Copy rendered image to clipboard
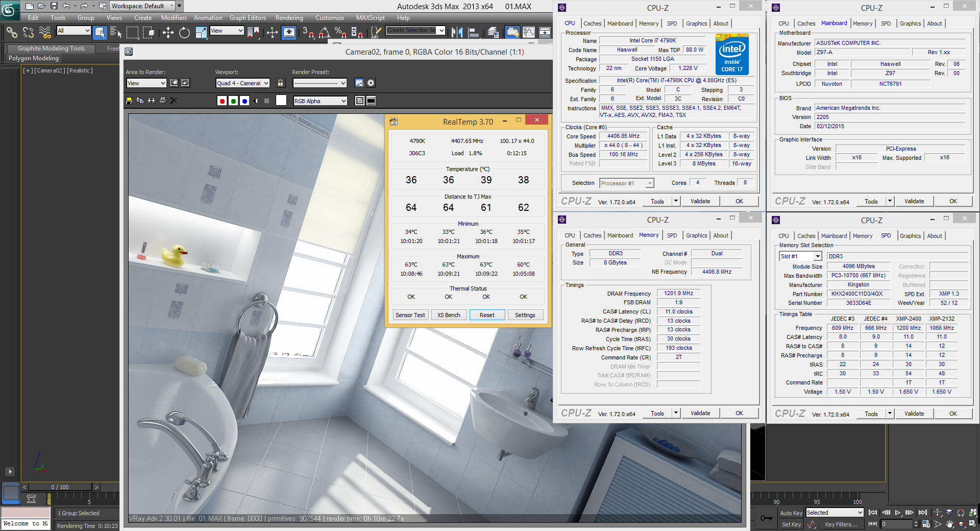The height and width of the screenshot is (531, 980). click(140, 101)
